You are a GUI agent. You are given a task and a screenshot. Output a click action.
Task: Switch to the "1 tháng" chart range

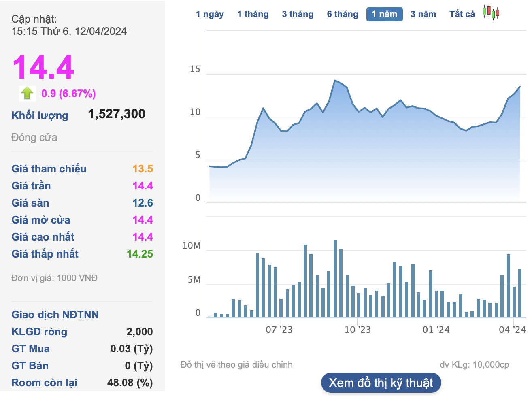253,14
